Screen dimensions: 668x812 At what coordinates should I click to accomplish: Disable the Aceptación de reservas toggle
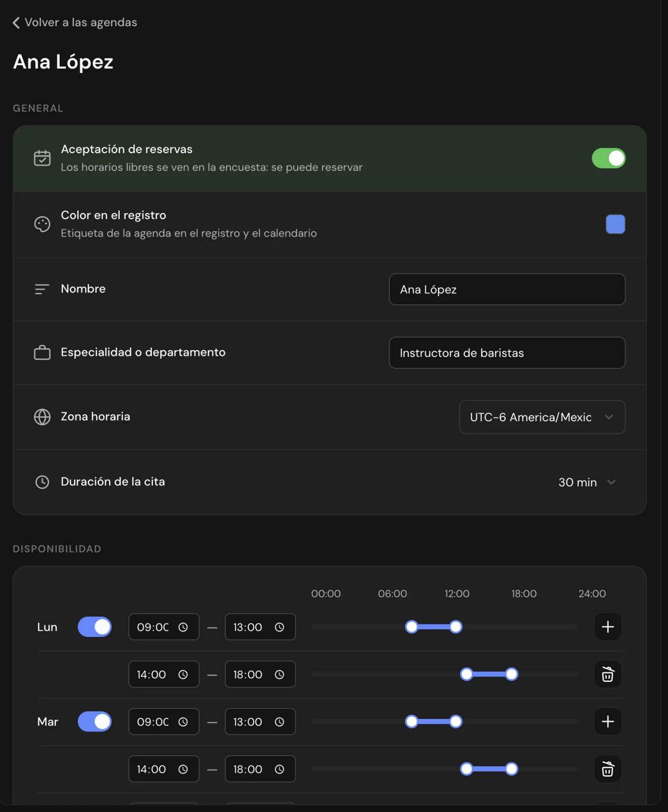click(x=608, y=158)
